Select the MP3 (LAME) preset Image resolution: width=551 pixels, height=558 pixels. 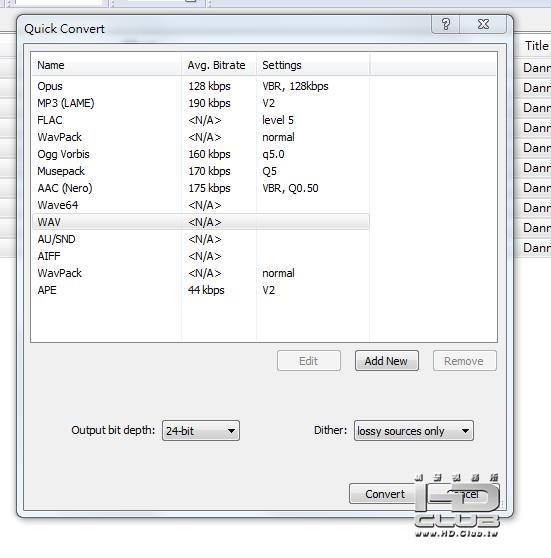tap(201, 103)
